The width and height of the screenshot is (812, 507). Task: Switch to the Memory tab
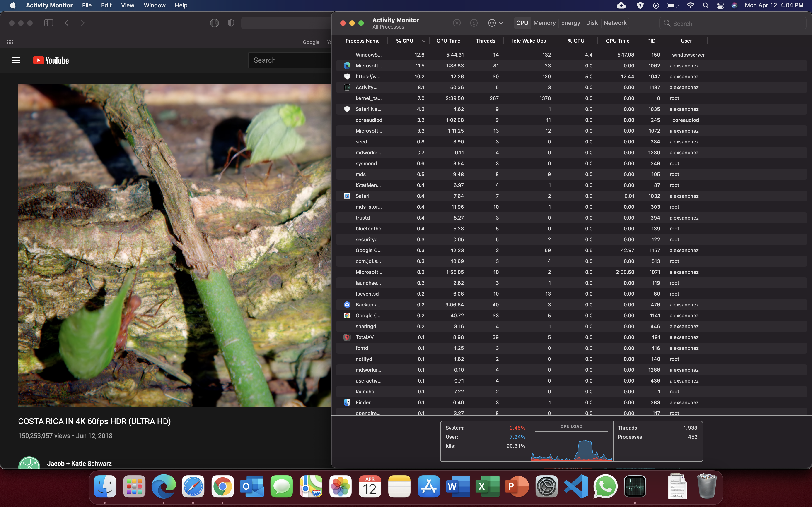click(x=544, y=23)
